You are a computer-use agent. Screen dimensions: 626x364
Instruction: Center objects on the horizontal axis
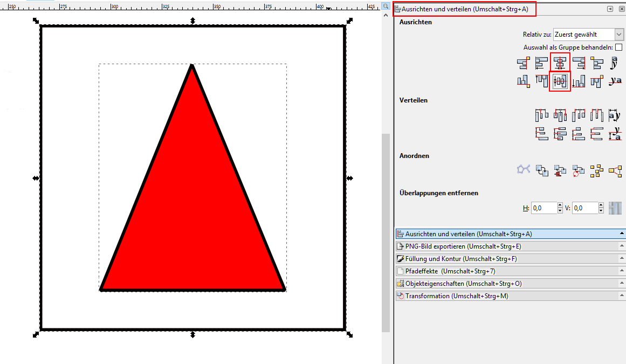pyautogui.click(x=560, y=81)
